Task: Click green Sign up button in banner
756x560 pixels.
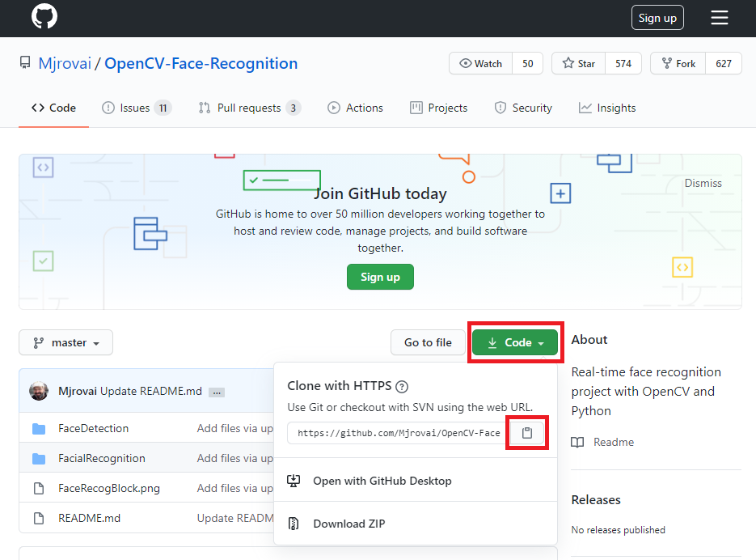Action: tap(380, 277)
